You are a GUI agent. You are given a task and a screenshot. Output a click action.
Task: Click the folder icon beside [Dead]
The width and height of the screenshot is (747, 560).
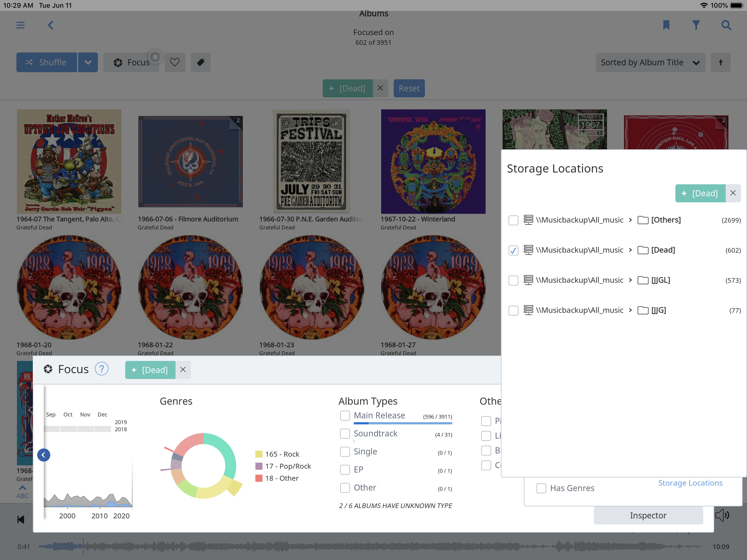pos(643,250)
